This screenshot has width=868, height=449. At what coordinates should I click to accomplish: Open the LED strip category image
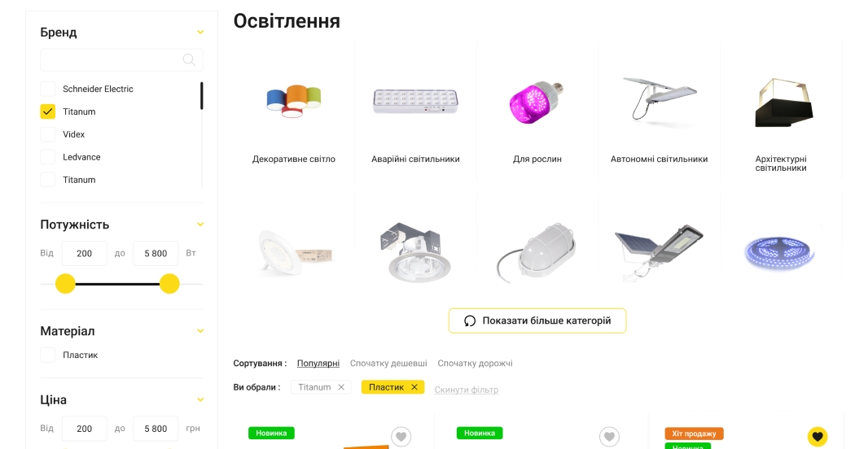pos(781,252)
